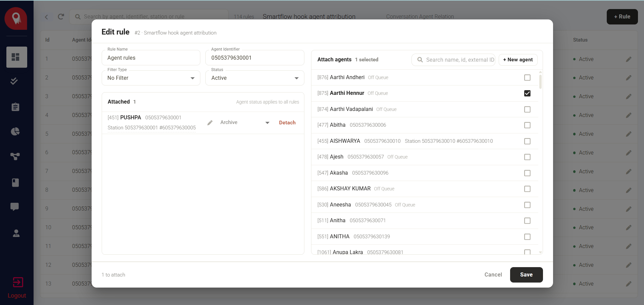The image size is (644, 305).
Task: Open the Filter Type dropdown
Action: click(151, 78)
